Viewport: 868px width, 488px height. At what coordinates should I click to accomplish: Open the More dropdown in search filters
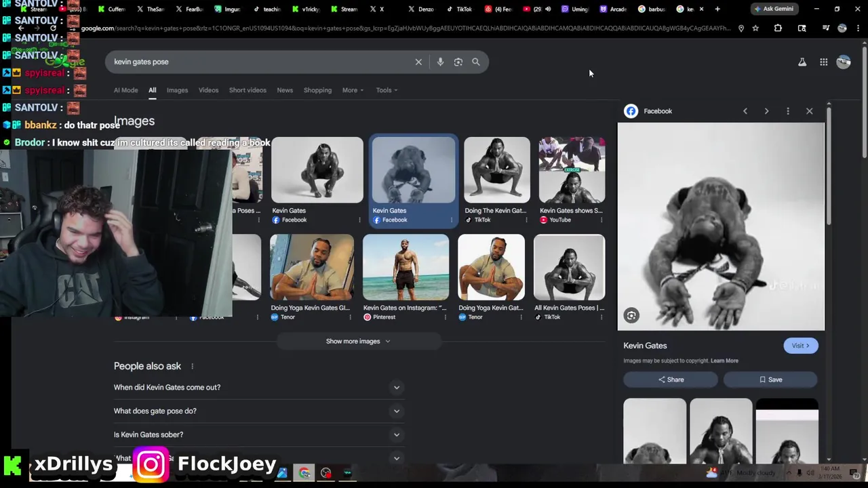tap(353, 90)
